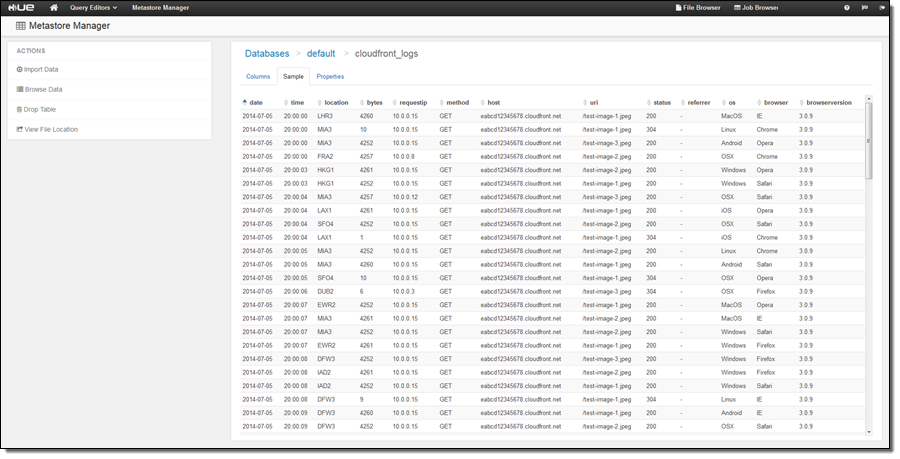
Task: Sort table by the status column
Action: tap(661, 102)
